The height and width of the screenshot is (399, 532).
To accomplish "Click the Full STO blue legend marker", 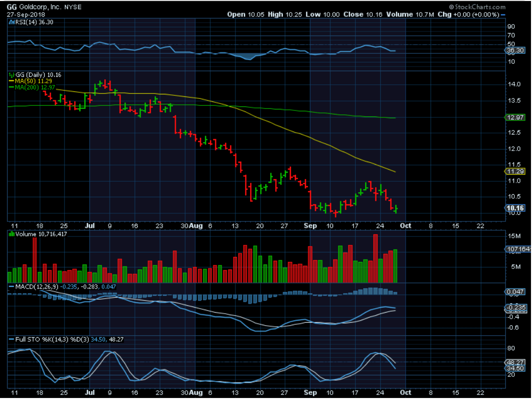I will [x=12, y=339].
